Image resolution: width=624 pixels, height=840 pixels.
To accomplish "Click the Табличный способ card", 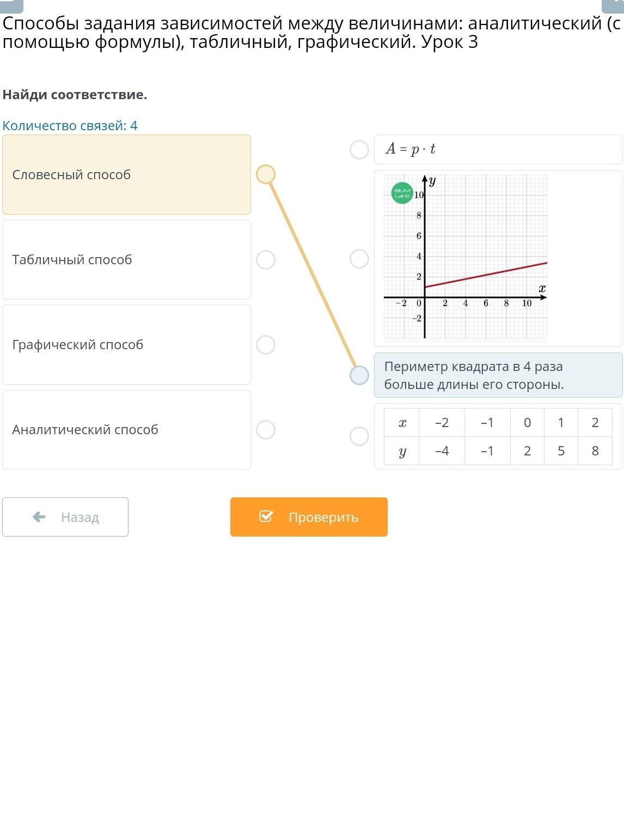I will (x=126, y=260).
